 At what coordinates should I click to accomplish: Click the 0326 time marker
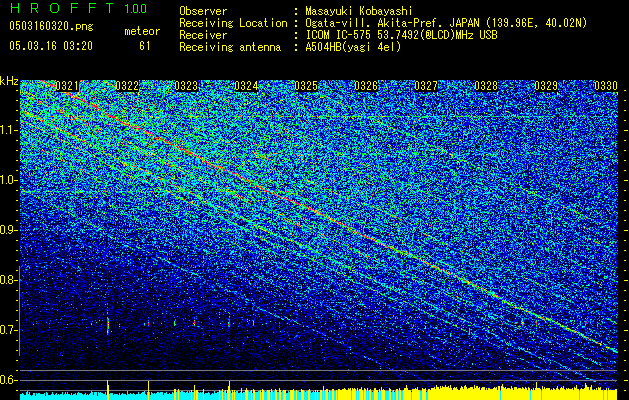point(366,86)
